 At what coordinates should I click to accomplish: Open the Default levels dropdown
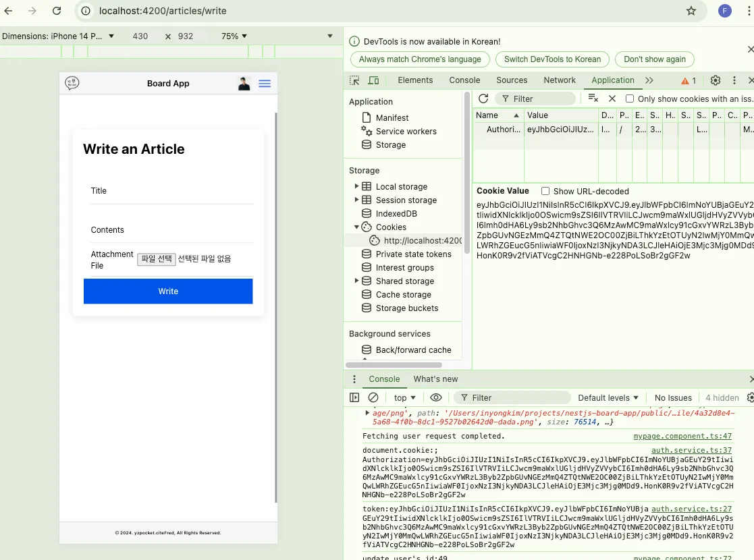click(x=608, y=397)
